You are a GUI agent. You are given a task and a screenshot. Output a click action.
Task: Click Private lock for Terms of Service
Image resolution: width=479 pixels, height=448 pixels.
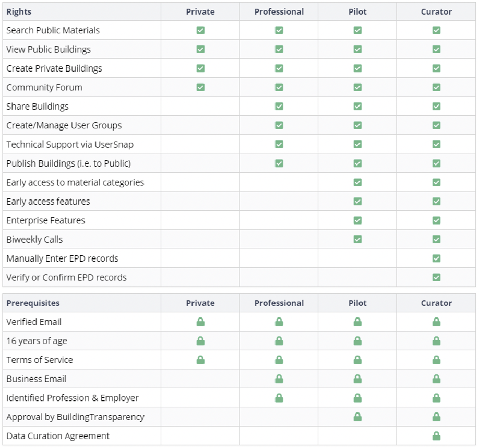point(200,360)
